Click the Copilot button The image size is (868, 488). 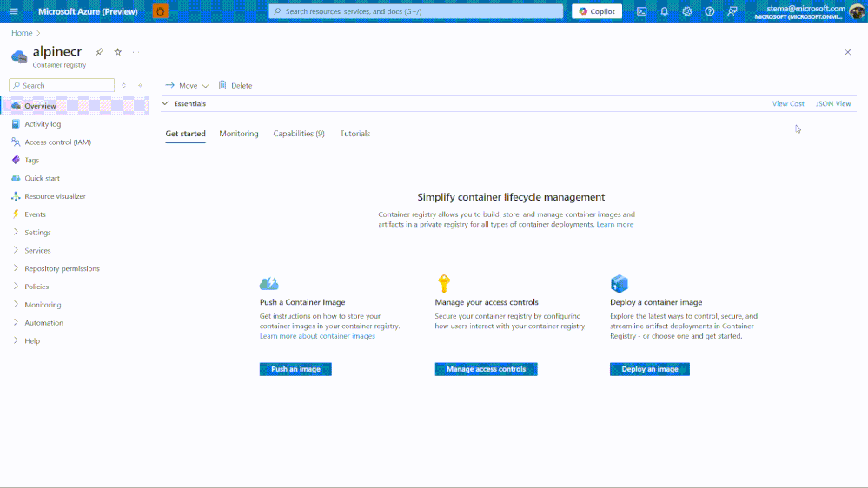pos(597,11)
